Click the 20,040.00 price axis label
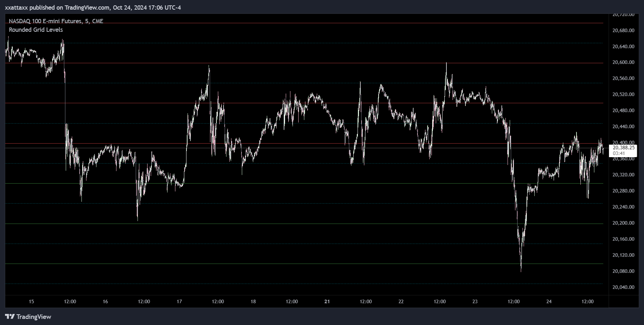 (623, 287)
